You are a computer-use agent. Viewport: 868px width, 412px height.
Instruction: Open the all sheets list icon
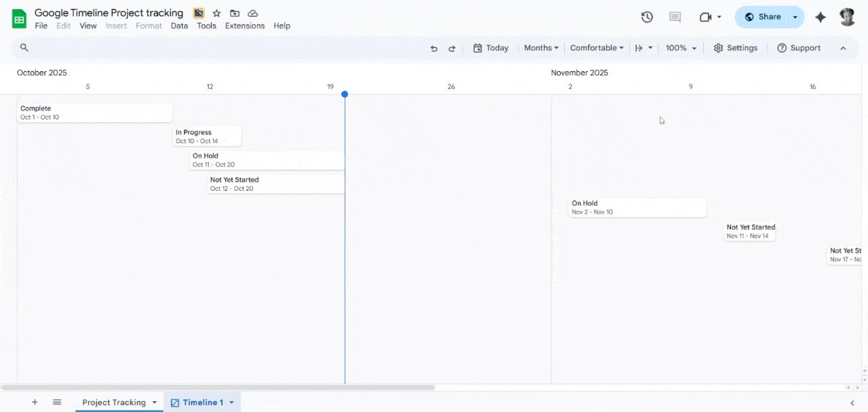[57, 402]
